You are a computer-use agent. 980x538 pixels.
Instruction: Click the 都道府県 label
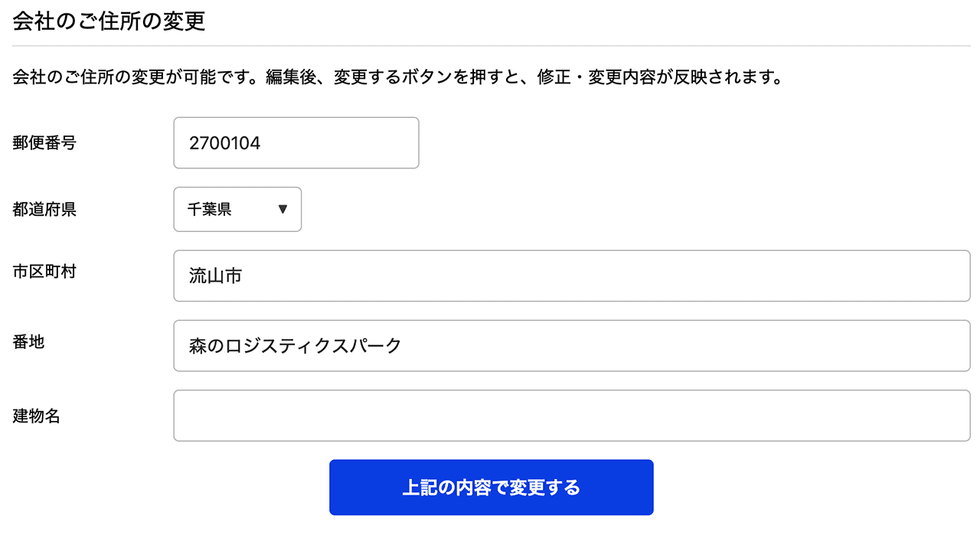click(42, 209)
